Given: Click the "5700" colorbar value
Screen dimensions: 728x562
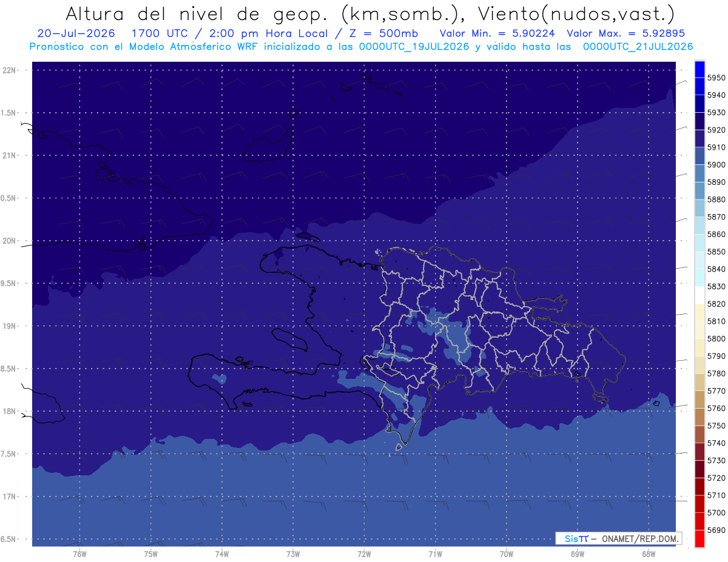Looking at the screenshot, I should [716, 513].
